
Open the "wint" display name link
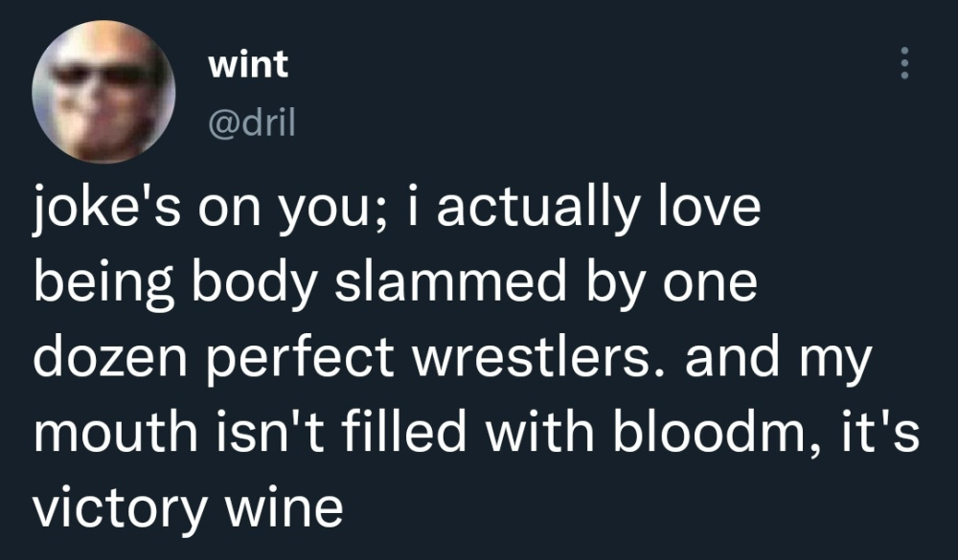point(247,65)
